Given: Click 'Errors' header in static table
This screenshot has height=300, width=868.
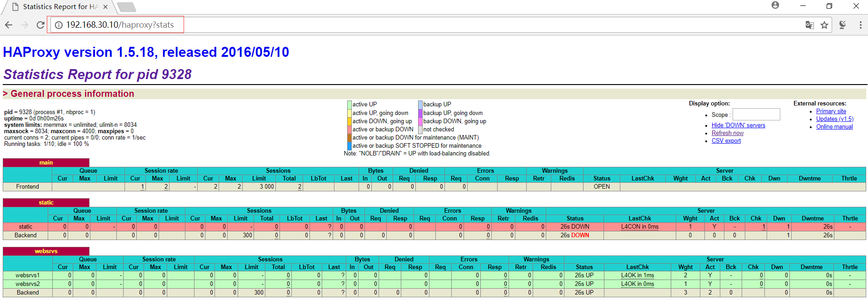Looking at the screenshot, I should (x=453, y=211).
